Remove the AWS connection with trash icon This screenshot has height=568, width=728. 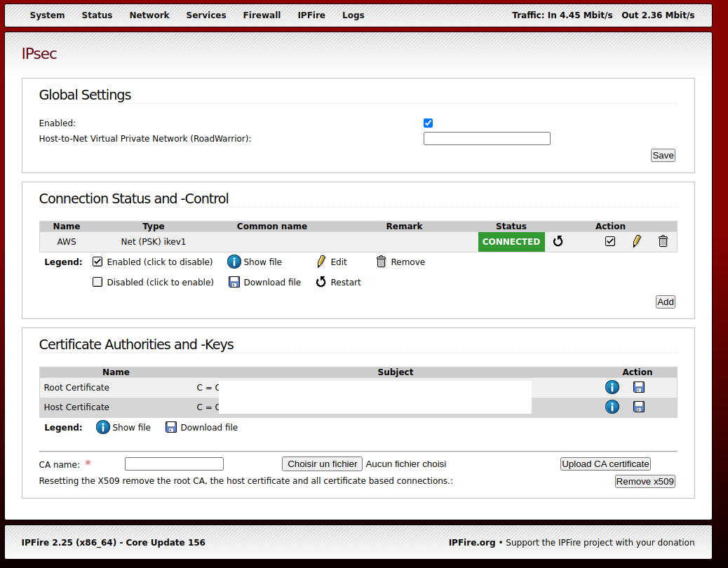[x=663, y=241]
